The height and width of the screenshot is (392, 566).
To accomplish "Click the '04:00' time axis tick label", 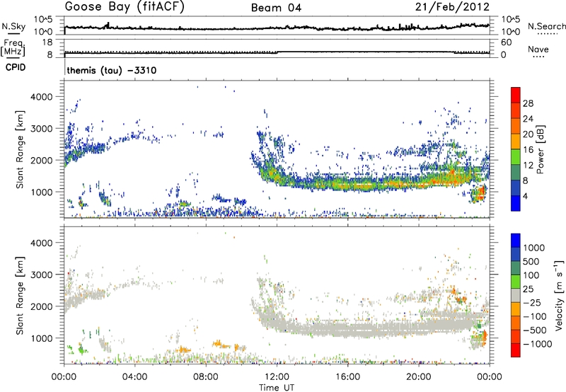I will (x=134, y=377).
